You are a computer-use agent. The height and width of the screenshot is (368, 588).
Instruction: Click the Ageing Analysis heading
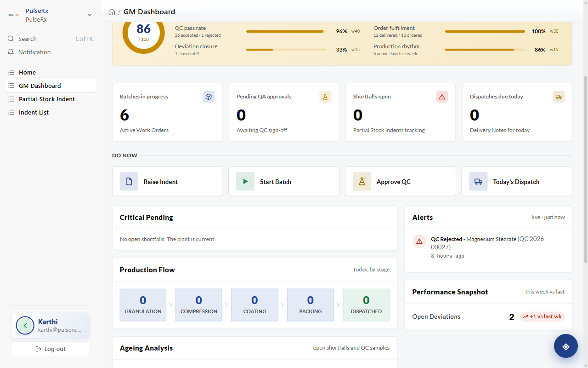(147, 348)
